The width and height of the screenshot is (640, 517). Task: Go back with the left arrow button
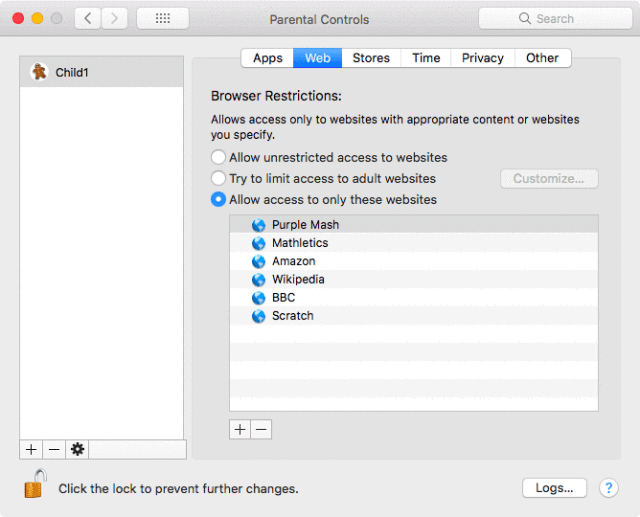click(88, 18)
